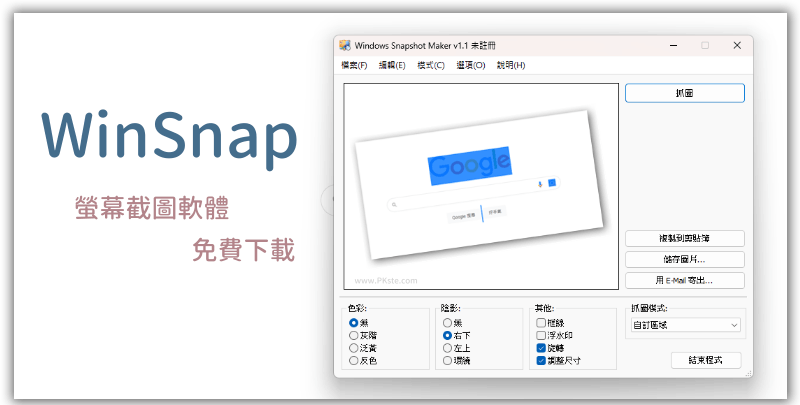This screenshot has width=800, height=405.
Task: Select 泛黃 color option
Action: coord(363,348)
